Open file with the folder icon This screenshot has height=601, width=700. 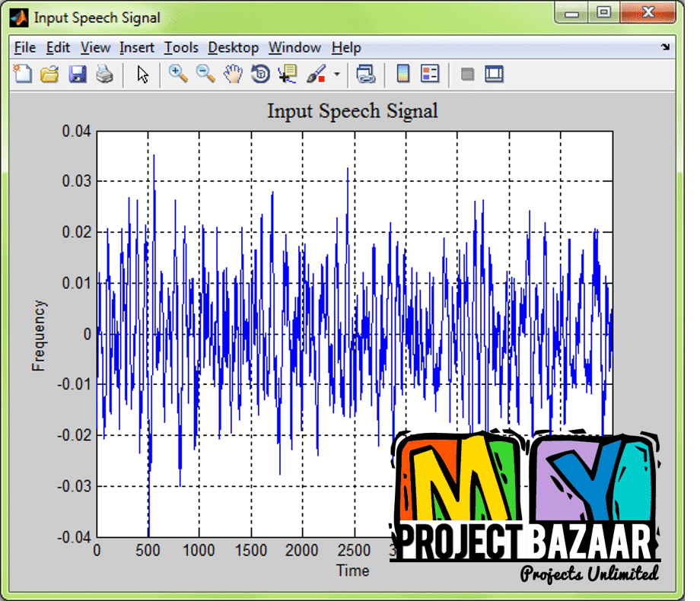pyautogui.click(x=49, y=74)
